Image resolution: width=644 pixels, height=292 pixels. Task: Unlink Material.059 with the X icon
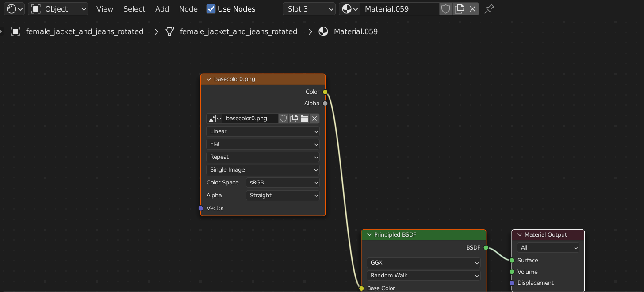pyautogui.click(x=472, y=9)
